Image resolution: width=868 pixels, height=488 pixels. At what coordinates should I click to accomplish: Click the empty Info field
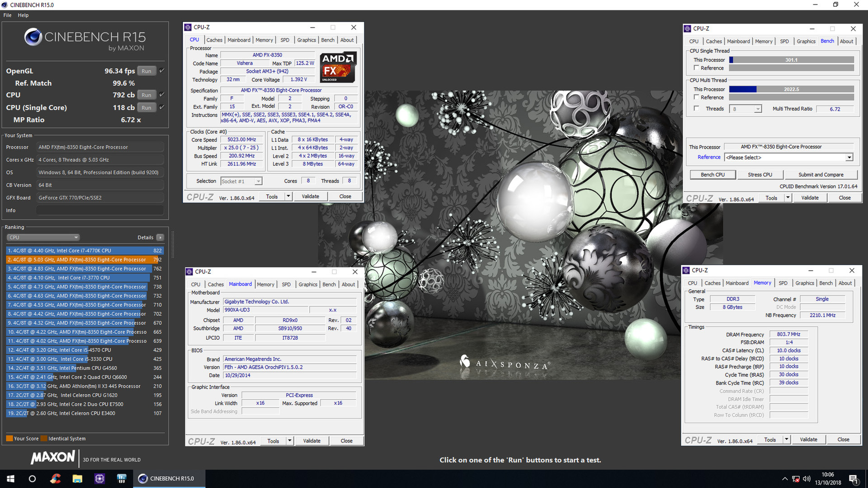100,211
